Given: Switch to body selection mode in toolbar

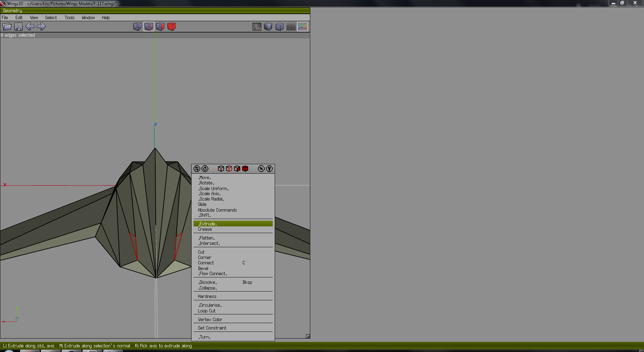Looking at the screenshot, I should [172, 27].
